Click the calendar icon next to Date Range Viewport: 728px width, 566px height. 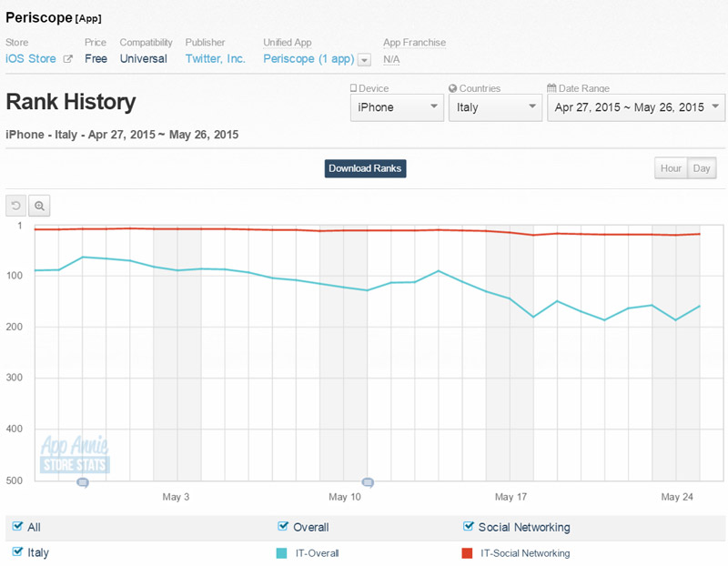pos(551,88)
